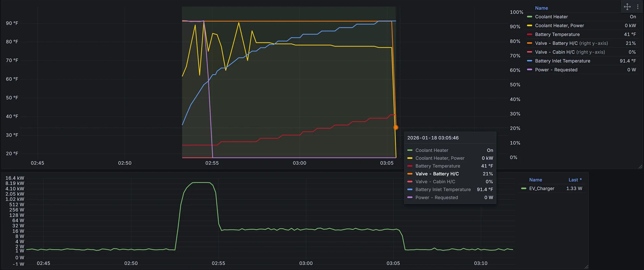
Task: Click Name header in EV_Charger panel legend
Action: 536,180
